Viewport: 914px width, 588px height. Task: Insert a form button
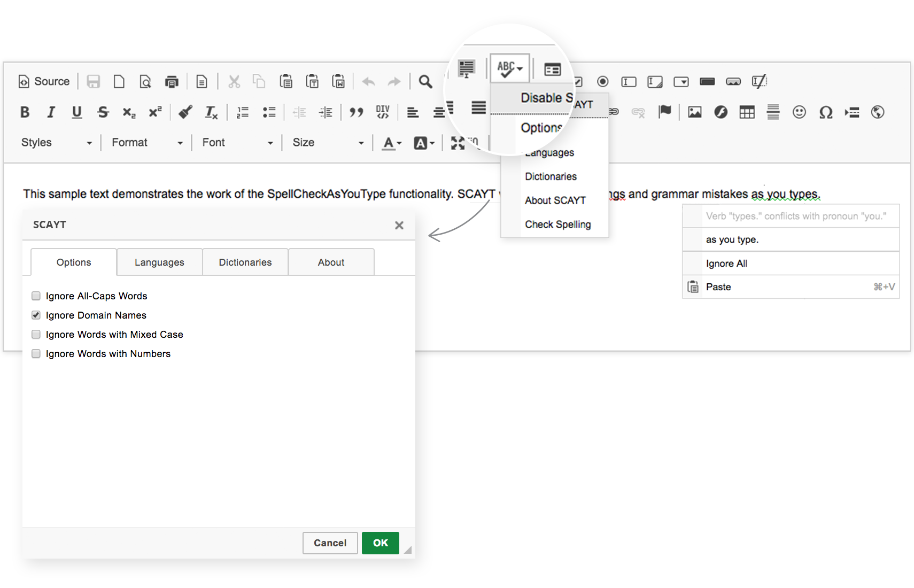click(x=708, y=81)
